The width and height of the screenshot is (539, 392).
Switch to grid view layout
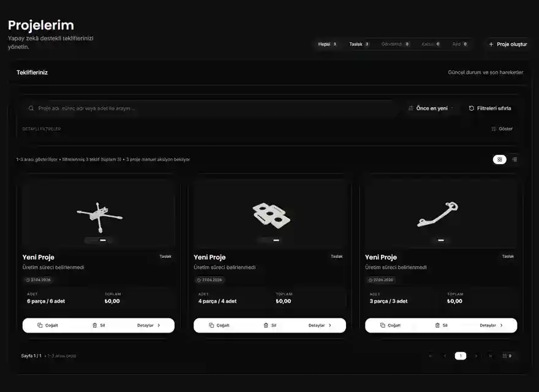[x=499, y=159]
